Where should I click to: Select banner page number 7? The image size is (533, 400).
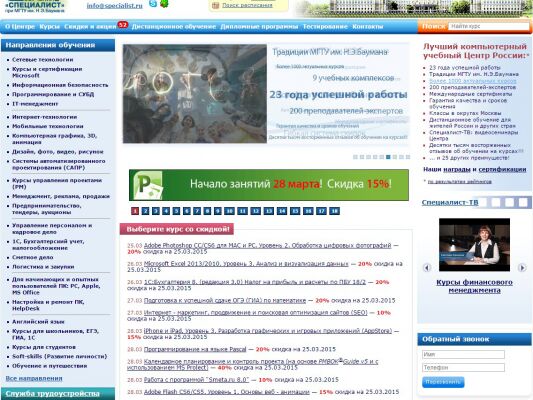pos(197,211)
